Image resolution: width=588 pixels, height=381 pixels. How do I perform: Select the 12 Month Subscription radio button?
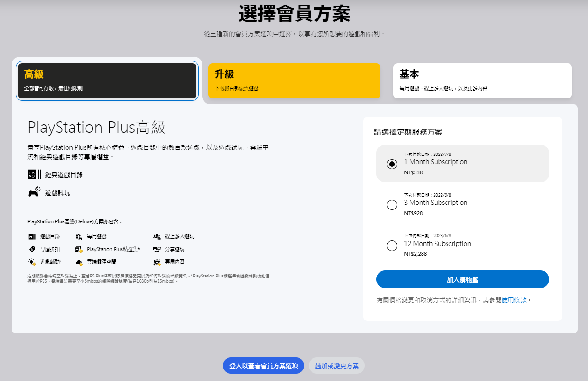pos(392,246)
